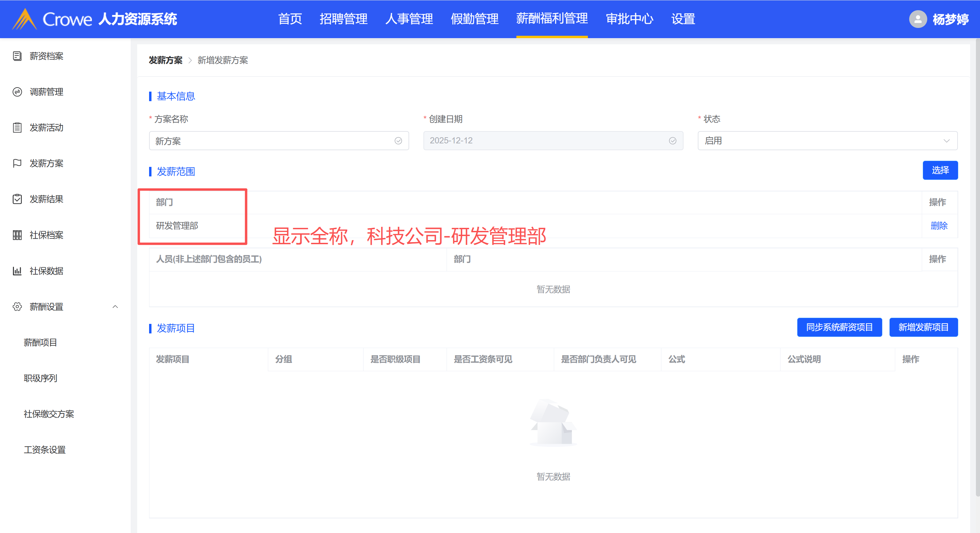Viewport: 980px width, 533px height.
Task: Delete the 研发管理部 department row
Action: click(x=938, y=226)
